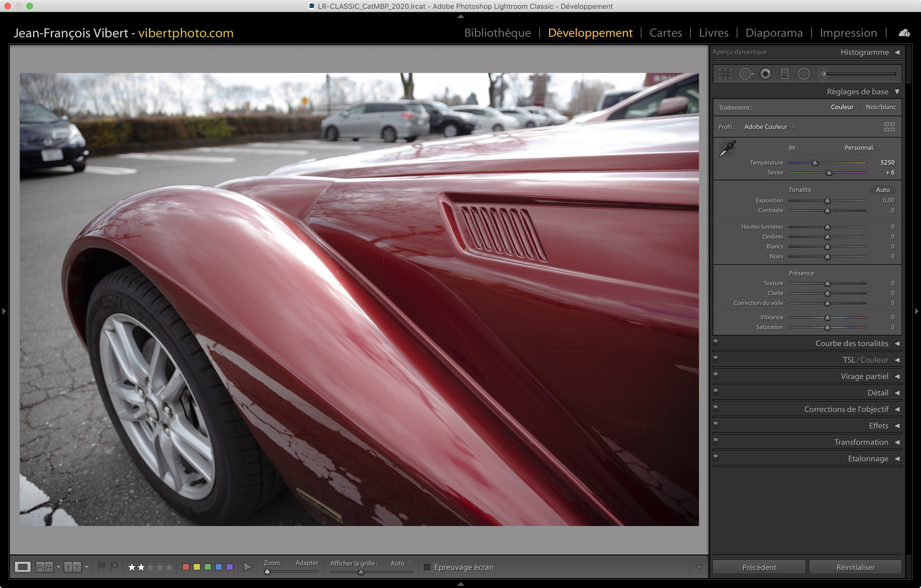The width and height of the screenshot is (921, 588).
Task: Open the Impression module
Action: pyautogui.click(x=848, y=33)
